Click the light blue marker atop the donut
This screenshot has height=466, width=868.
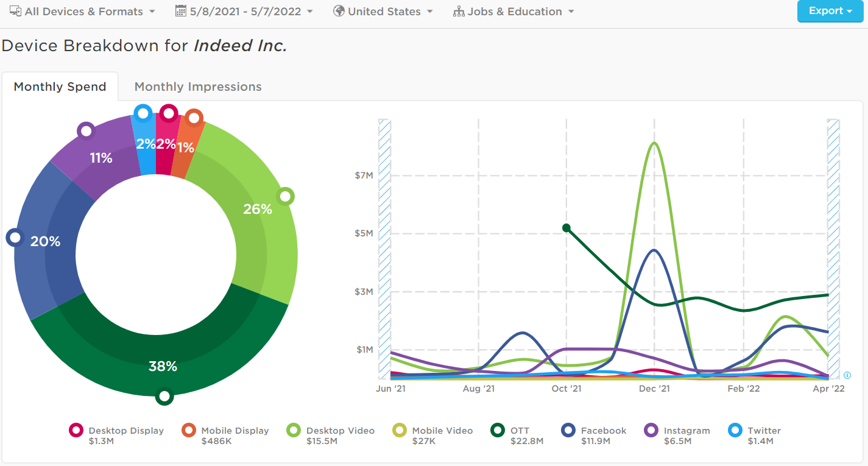pyautogui.click(x=143, y=113)
